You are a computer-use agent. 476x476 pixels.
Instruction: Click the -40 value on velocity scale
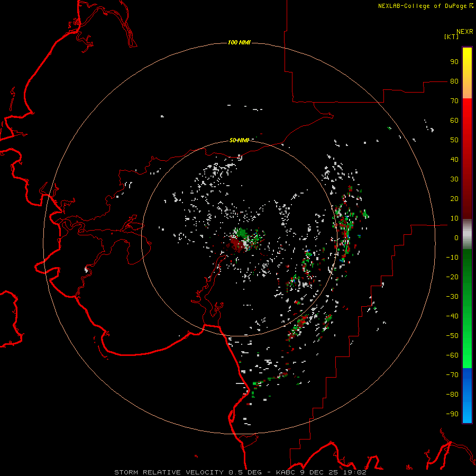452,316
